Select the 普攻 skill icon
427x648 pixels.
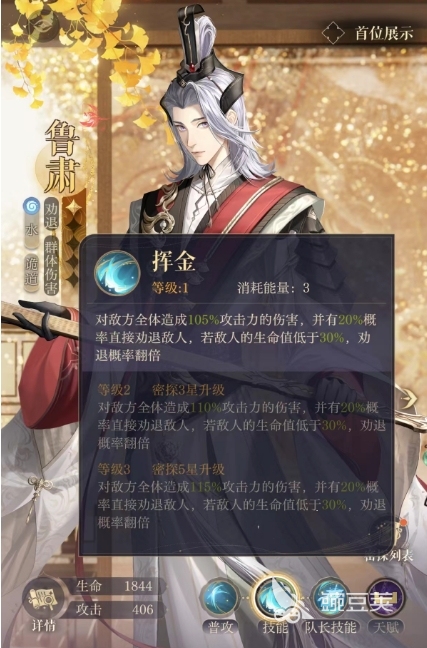coord(222,598)
